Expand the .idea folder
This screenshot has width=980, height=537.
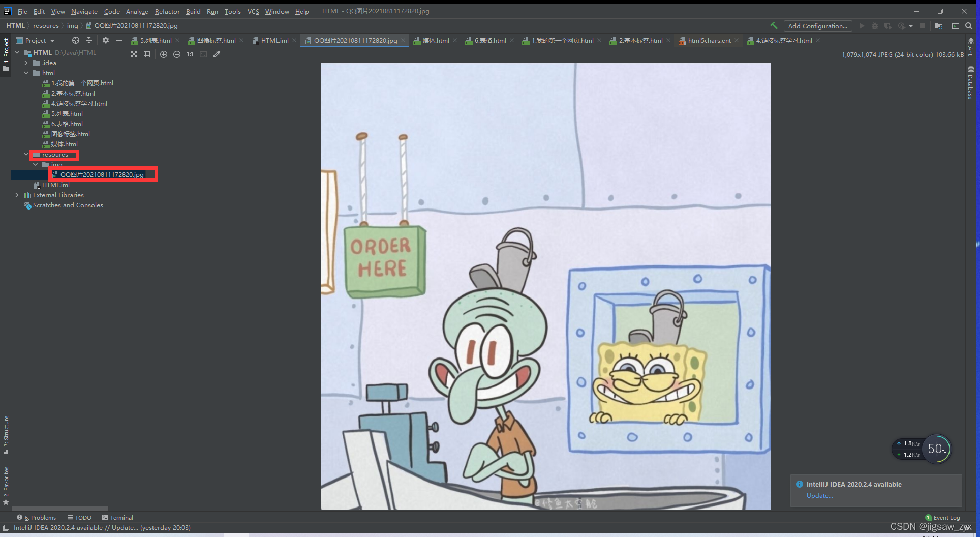(x=26, y=63)
